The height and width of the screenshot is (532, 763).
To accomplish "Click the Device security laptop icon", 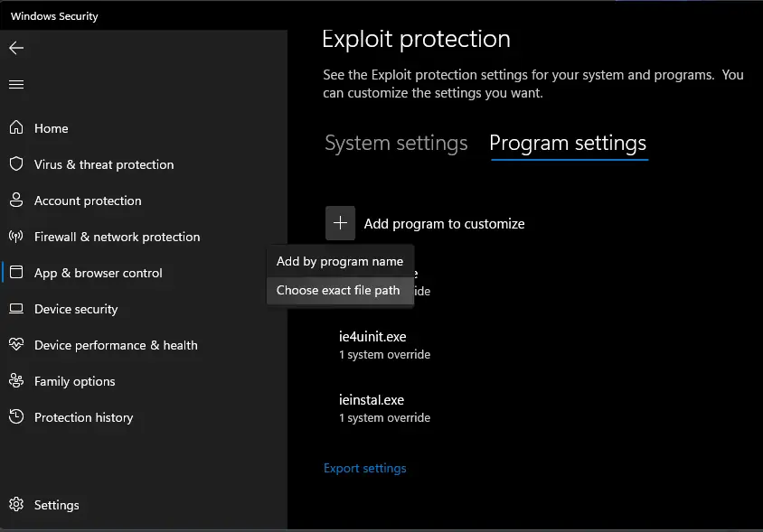I will (16, 309).
